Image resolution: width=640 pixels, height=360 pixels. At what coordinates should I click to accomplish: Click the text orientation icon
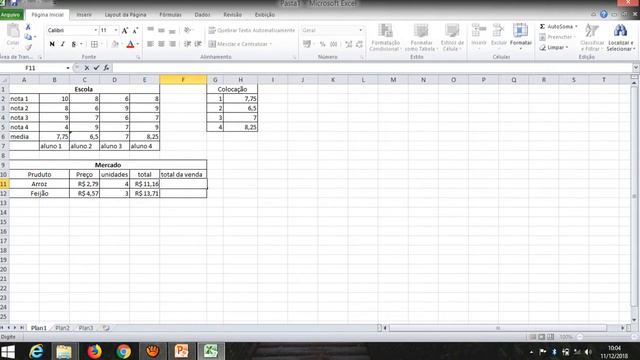(x=187, y=30)
